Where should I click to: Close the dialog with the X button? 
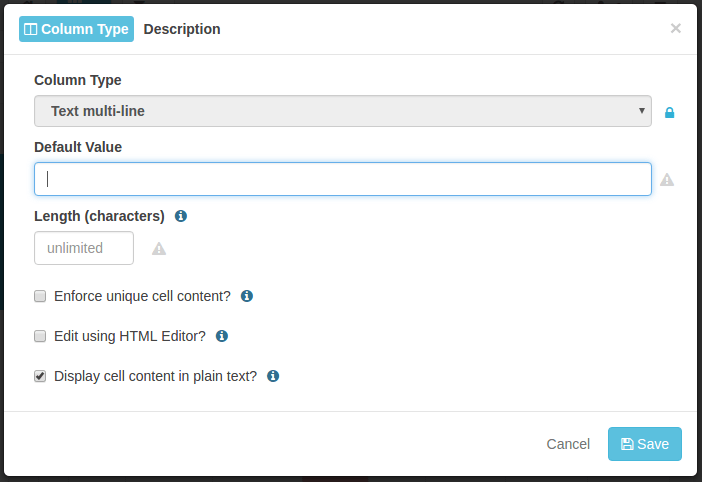(676, 28)
